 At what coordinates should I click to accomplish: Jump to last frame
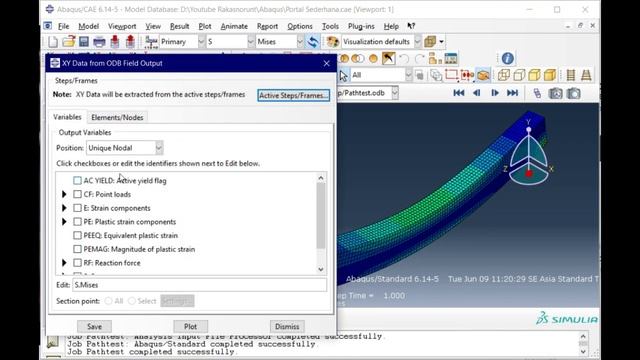[x=512, y=93]
